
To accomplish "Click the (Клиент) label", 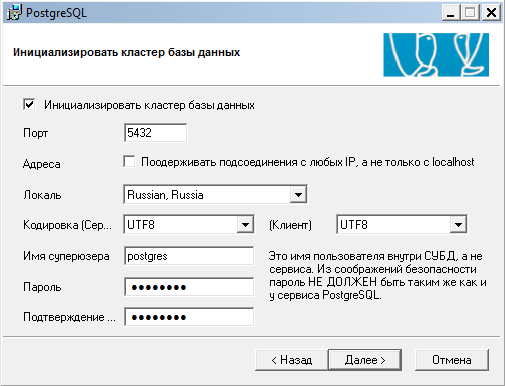I will tap(290, 225).
